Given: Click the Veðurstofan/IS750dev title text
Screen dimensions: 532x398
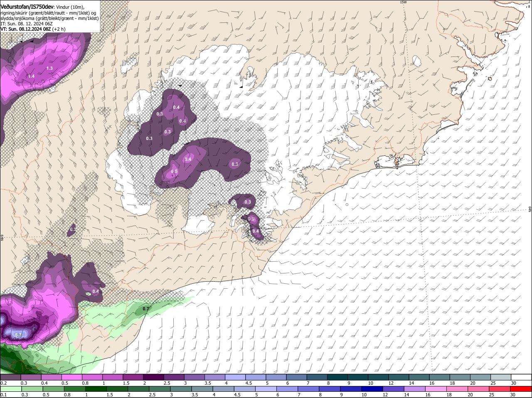Looking at the screenshot, I should (27, 7).
